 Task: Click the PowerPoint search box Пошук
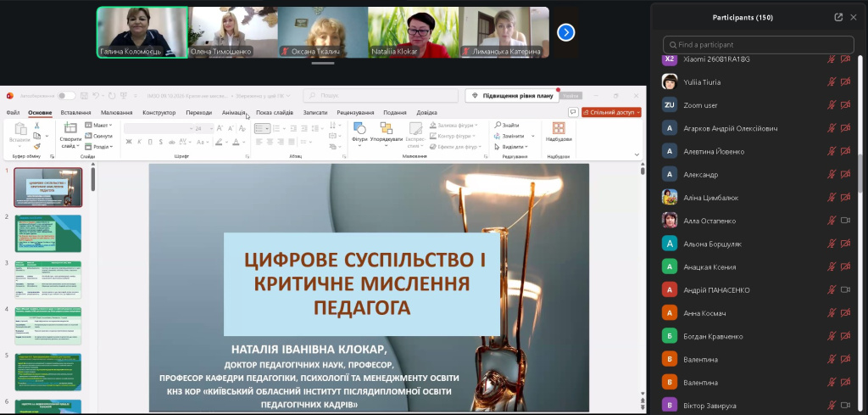coord(381,96)
